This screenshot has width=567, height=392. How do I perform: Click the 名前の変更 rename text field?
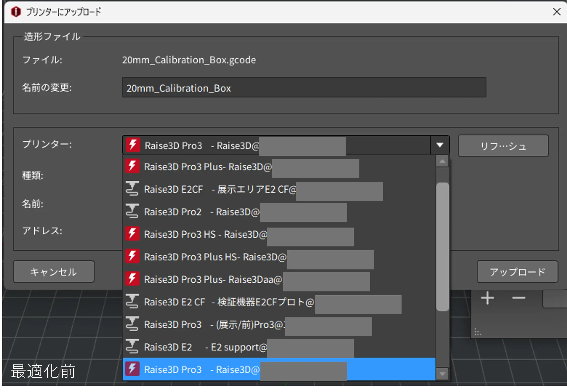pos(304,88)
